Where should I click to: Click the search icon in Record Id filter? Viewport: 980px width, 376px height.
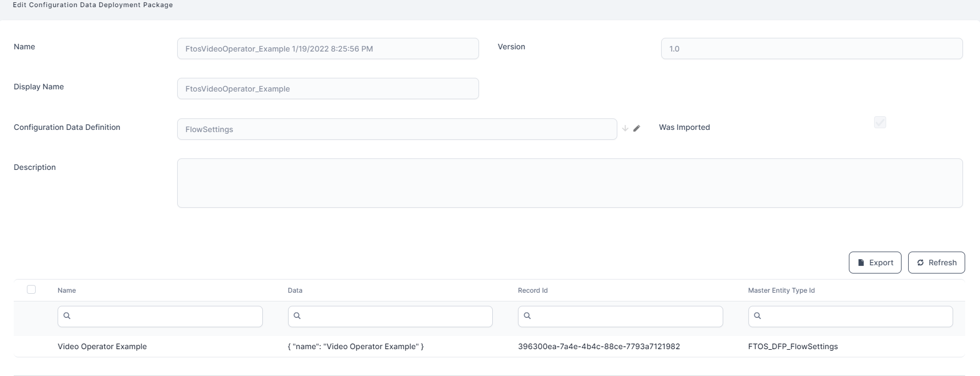[x=527, y=316]
